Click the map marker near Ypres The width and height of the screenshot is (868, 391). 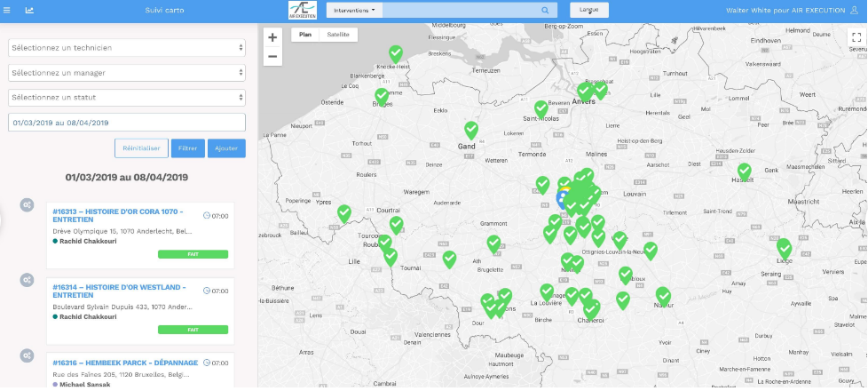click(x=344, y=213)
